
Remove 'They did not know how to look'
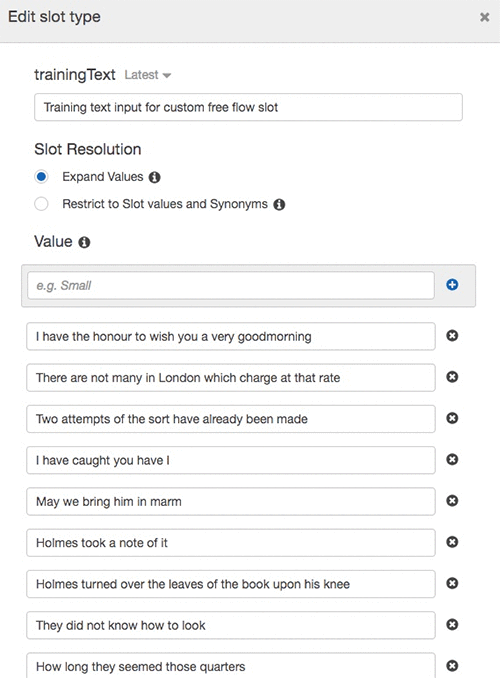tap(452, 624)
